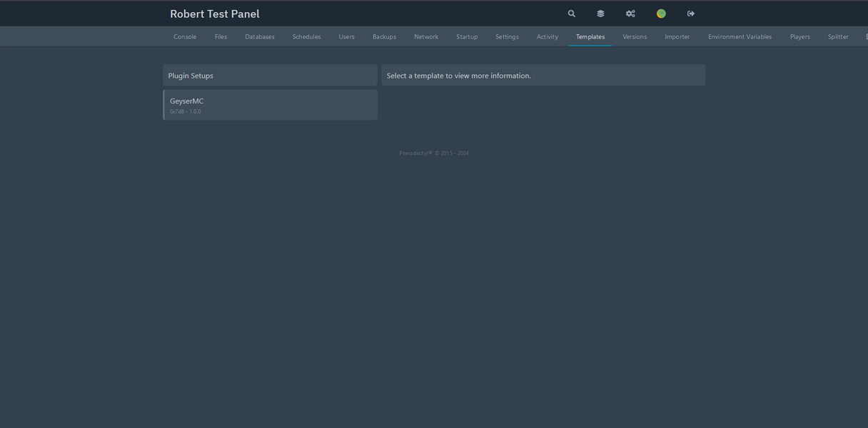Go to the Versions tab

(634, 36)
